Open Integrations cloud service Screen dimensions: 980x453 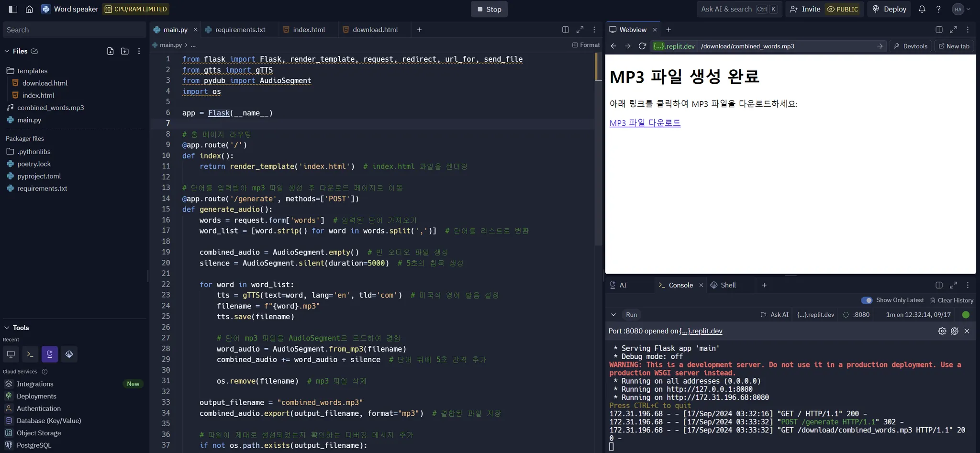(x=35, y=384)
